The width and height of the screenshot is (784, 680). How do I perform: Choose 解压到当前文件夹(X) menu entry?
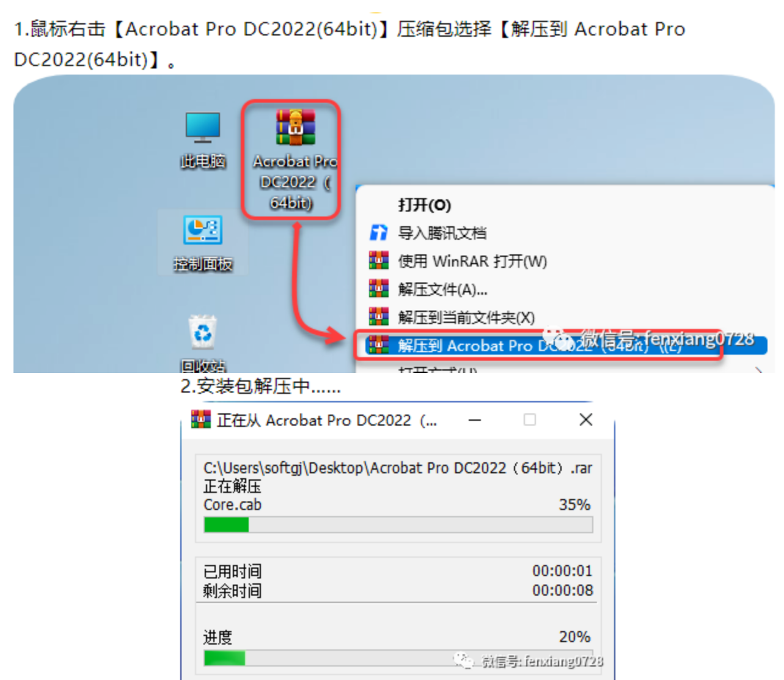[x=466, y=317]
